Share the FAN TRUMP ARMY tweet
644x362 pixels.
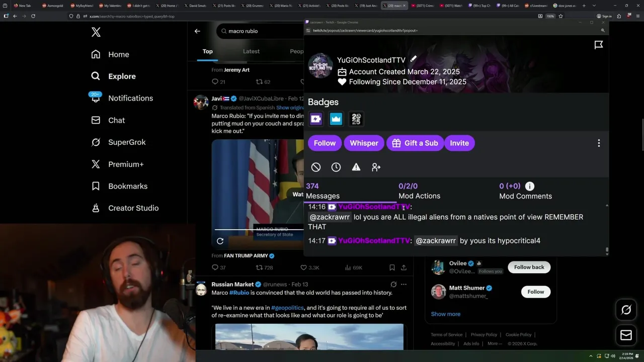(404, 267)
